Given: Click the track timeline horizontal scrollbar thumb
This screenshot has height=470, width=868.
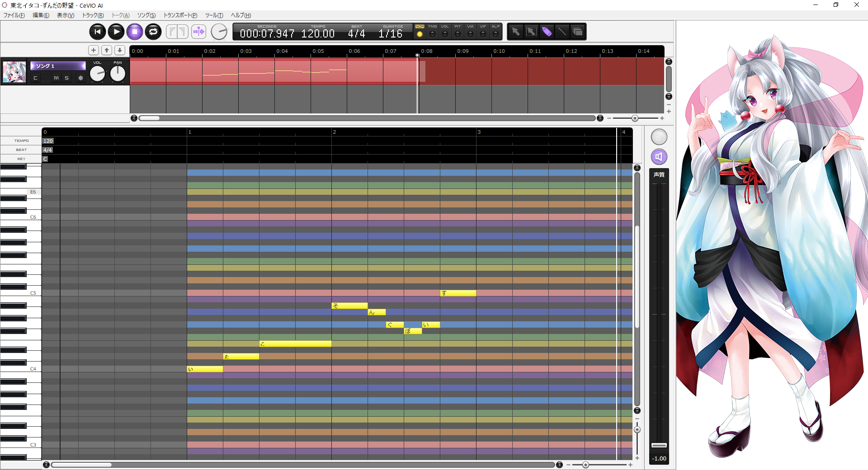Looking at the screenshot, I should coord(149,118).
